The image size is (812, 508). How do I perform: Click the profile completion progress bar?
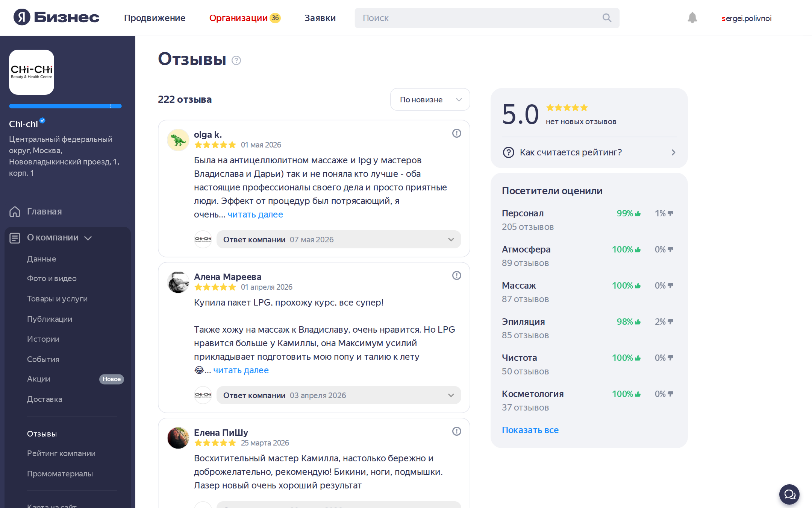click(65, 106)
